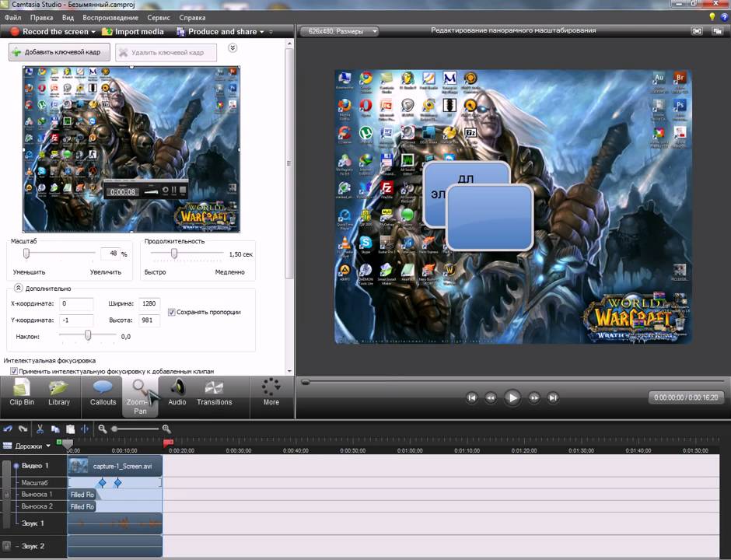Open the Library tab
The image size is (731, 560).
59,393
